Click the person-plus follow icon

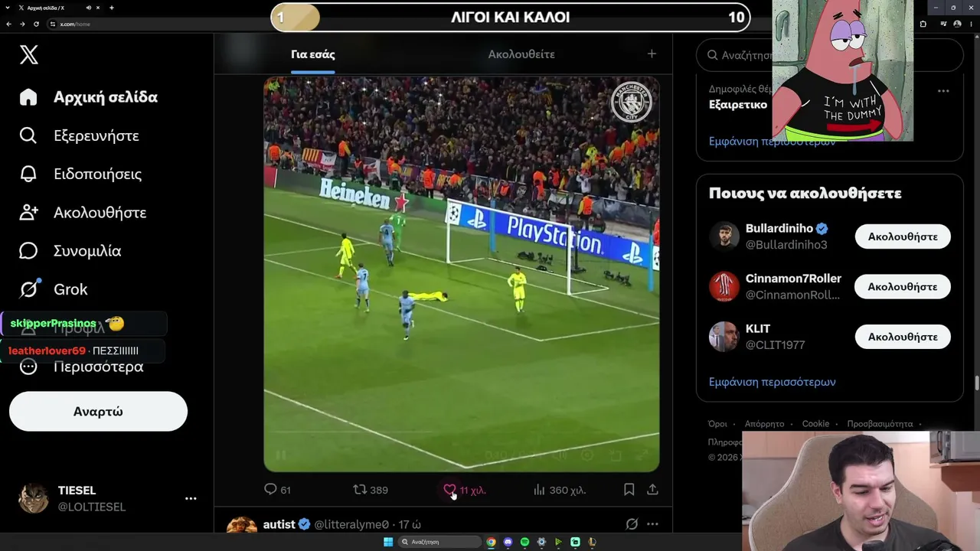(x=28, y=212)
